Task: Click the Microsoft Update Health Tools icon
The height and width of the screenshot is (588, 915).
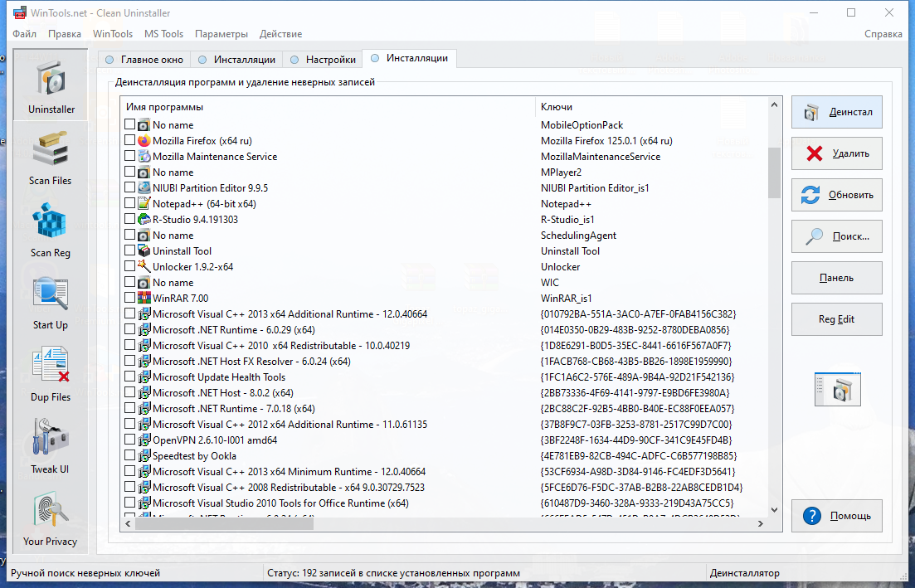Action: click(144, 377)
